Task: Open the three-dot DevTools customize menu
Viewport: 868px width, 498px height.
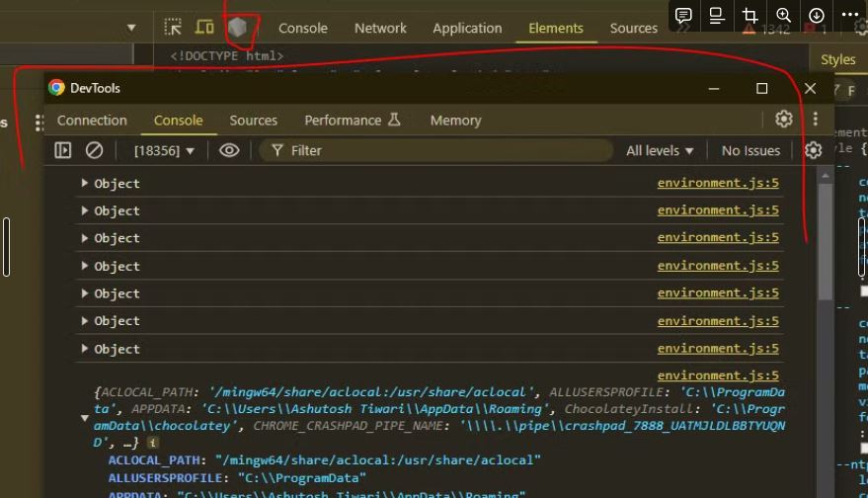Action: click(816, 120)
